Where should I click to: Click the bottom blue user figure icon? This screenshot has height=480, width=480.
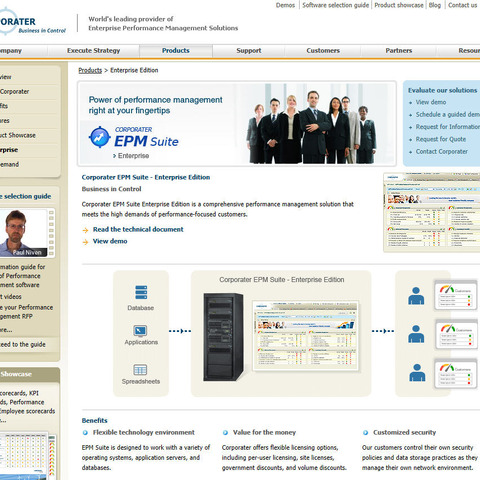pos(417,372)
